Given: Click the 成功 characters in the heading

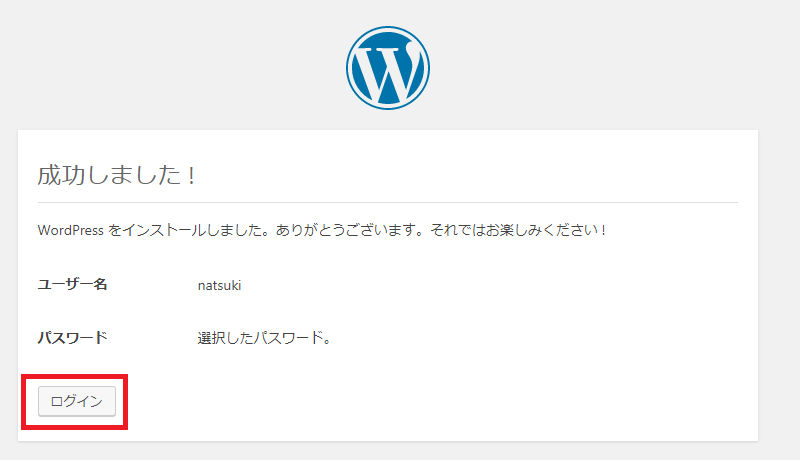Looking at the screenshot, I should pyautogui.click(x=61, y=175).
